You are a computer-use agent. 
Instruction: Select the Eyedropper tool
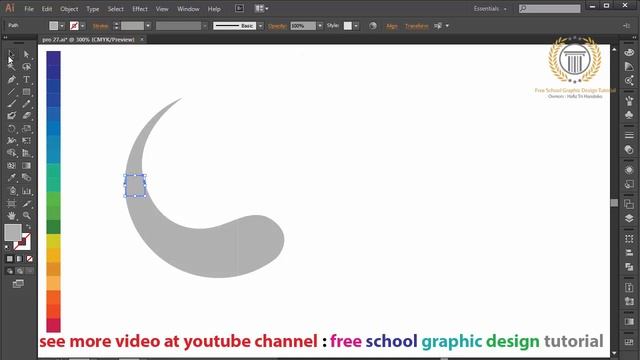[11, 178]
